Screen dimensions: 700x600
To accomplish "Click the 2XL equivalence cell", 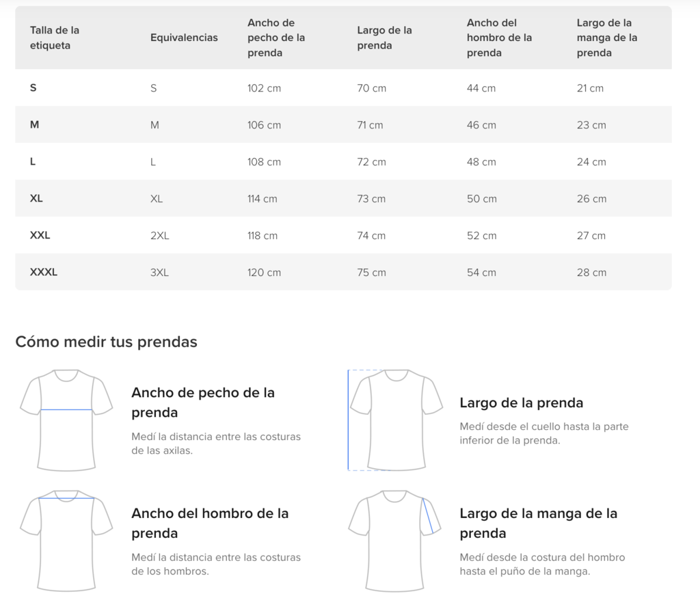I will point(159,235).
